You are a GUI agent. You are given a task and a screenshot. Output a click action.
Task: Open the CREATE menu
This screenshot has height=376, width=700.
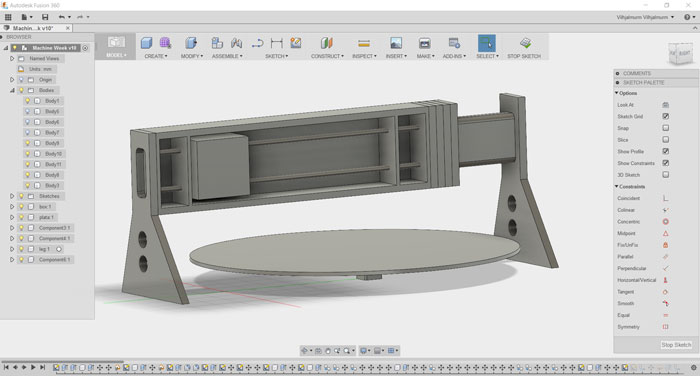pyautogui.click(x=156, y=56)
